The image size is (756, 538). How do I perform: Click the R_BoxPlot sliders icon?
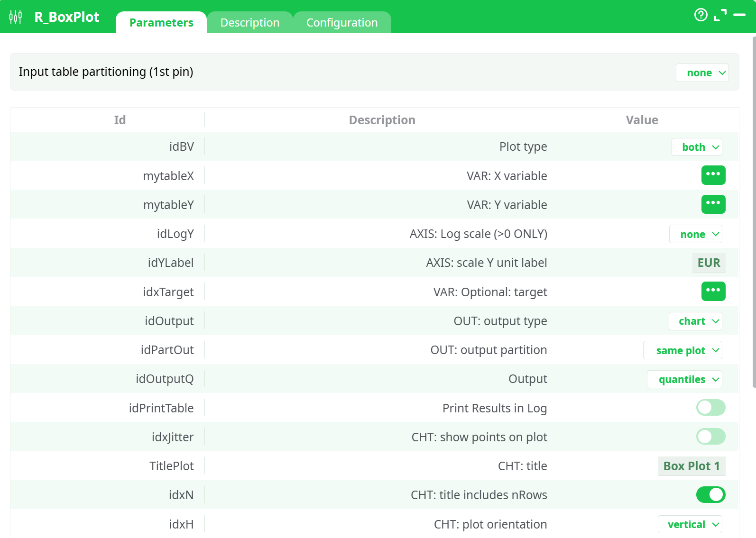click(16, 17)
